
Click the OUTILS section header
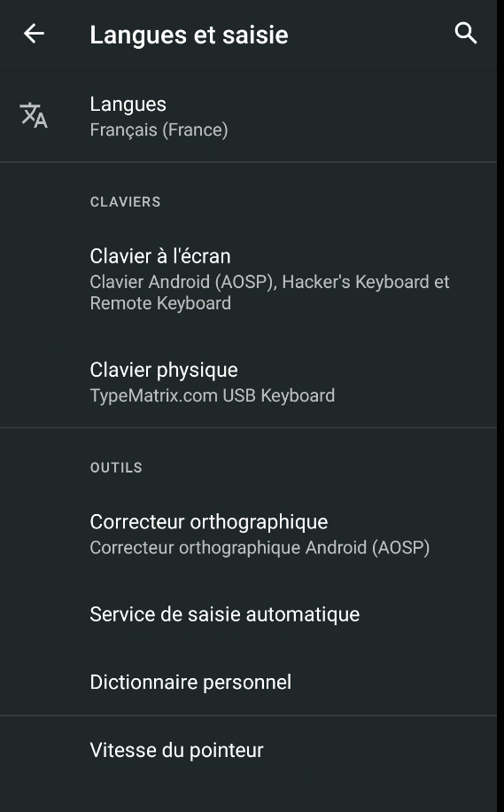pyautogui.click(x=116, y=468)
